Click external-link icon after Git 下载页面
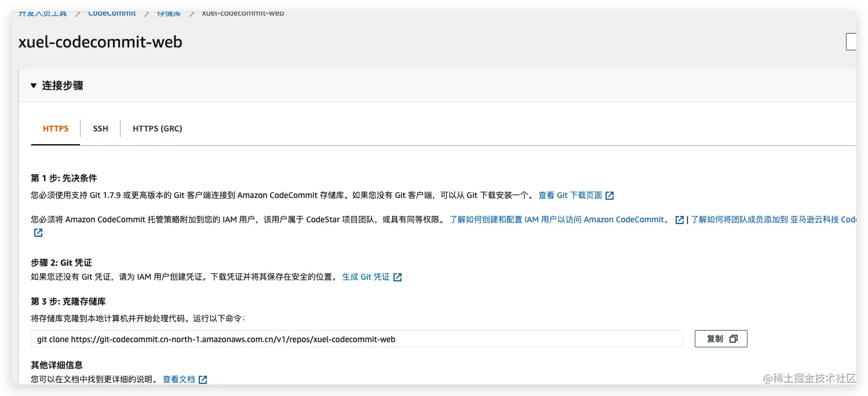Image resolution: width=868 pixels, height=396 pixels. pyautogui.click(x=610, y=196)
